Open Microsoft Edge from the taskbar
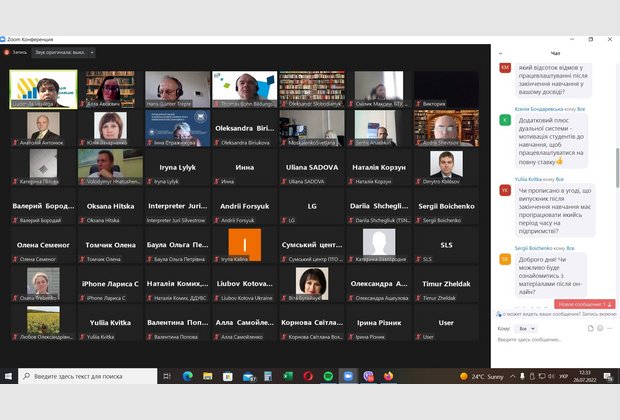The image size is (620, 420). point(187,377)
